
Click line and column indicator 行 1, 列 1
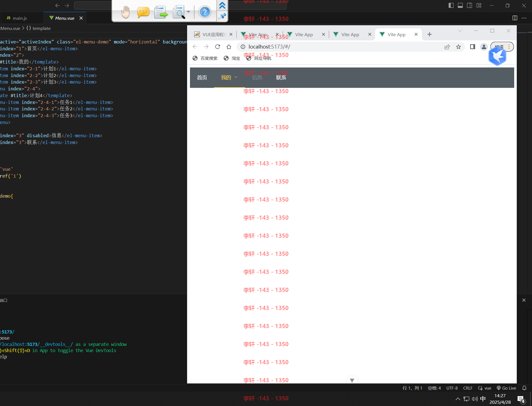click(x=412, y=388)
